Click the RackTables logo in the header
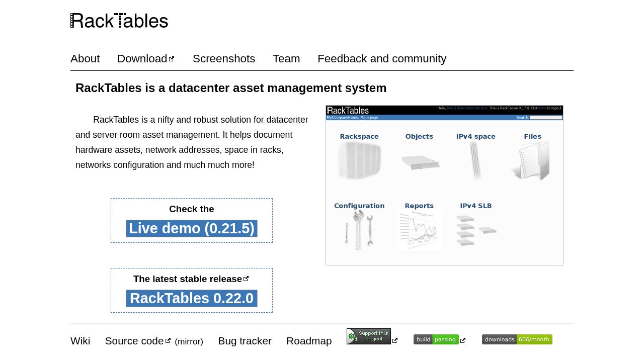 (119, 21)
